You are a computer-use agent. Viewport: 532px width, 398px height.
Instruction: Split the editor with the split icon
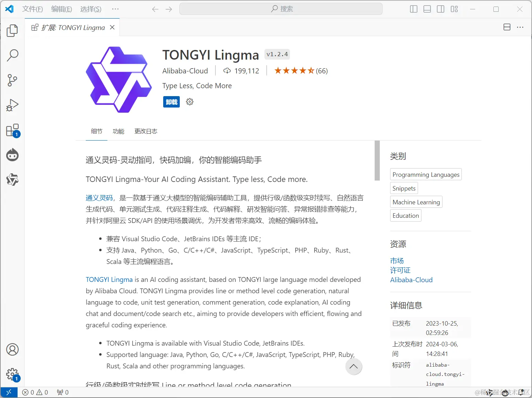(x=507, y=27)
